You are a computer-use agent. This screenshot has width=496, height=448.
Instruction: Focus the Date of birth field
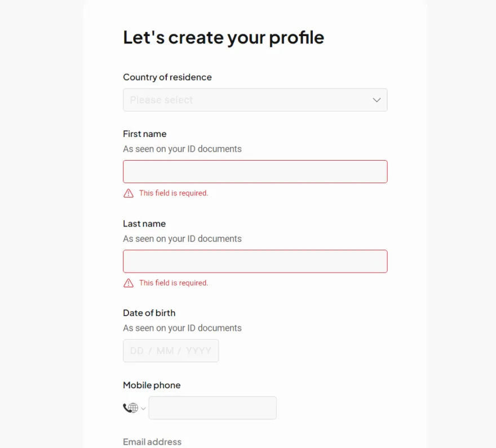[171, 351]
